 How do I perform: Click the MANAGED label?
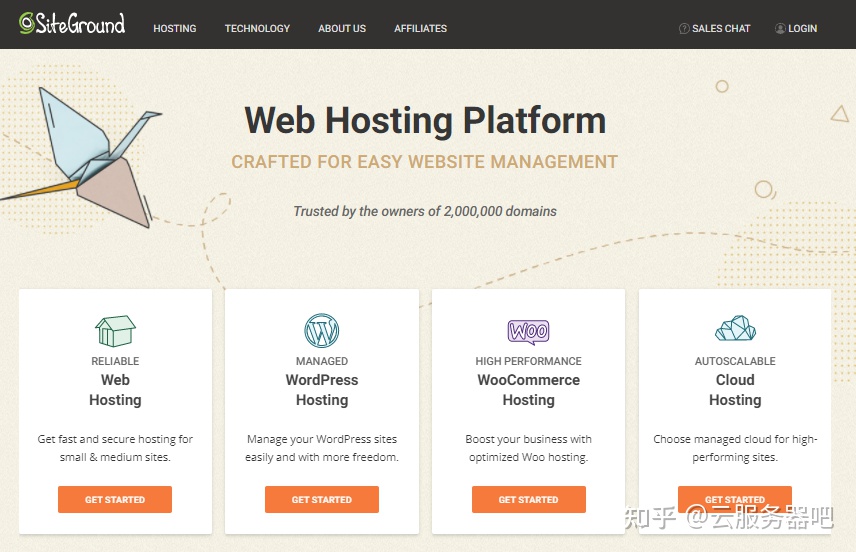point(322,361)
